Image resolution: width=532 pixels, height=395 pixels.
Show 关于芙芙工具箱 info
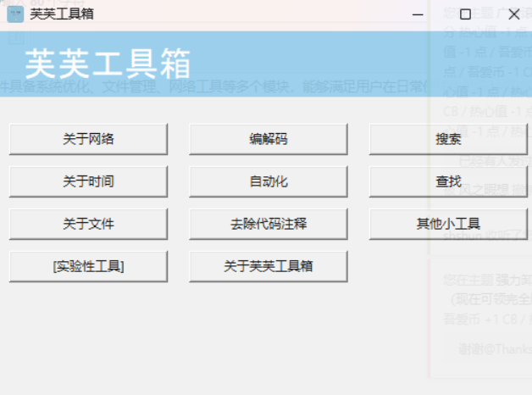(269, 266)
